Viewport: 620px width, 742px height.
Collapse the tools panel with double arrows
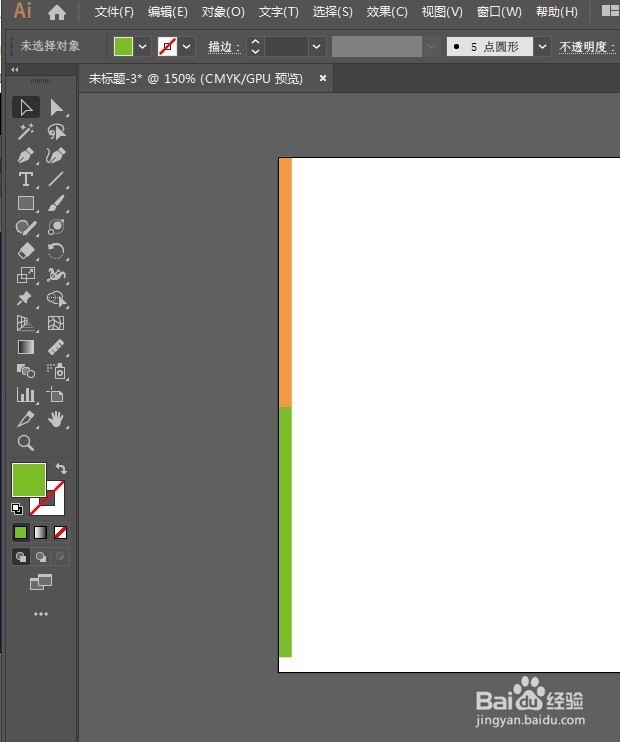pos(15,70)
